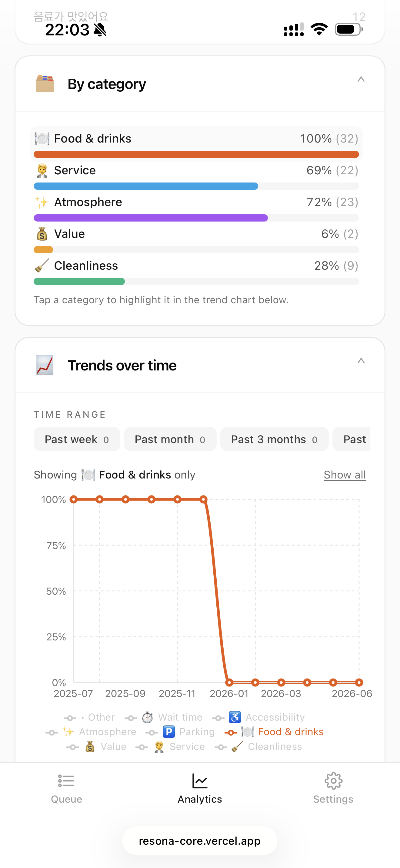Toggle the Wait time legend series
400x868 pixels.
click(164, 717)
